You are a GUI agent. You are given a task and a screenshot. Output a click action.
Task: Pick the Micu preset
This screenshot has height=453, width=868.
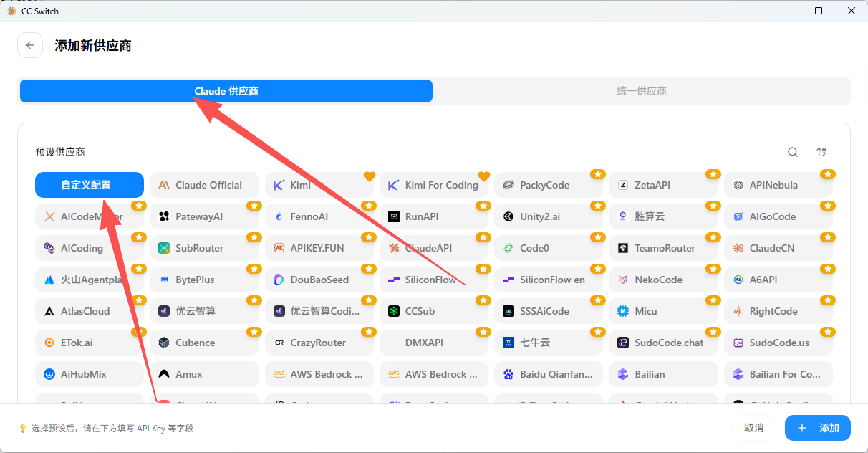click(664, 311)
